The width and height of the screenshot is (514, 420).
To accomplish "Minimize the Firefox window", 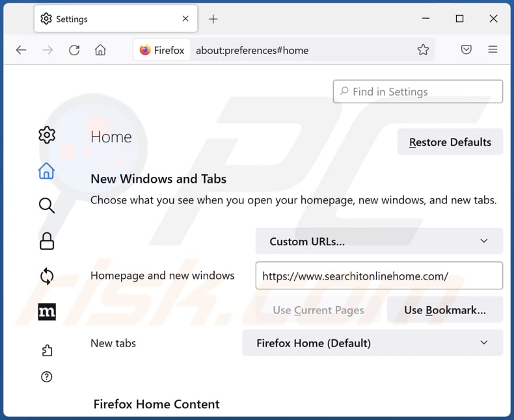I will tap(426, 19).
